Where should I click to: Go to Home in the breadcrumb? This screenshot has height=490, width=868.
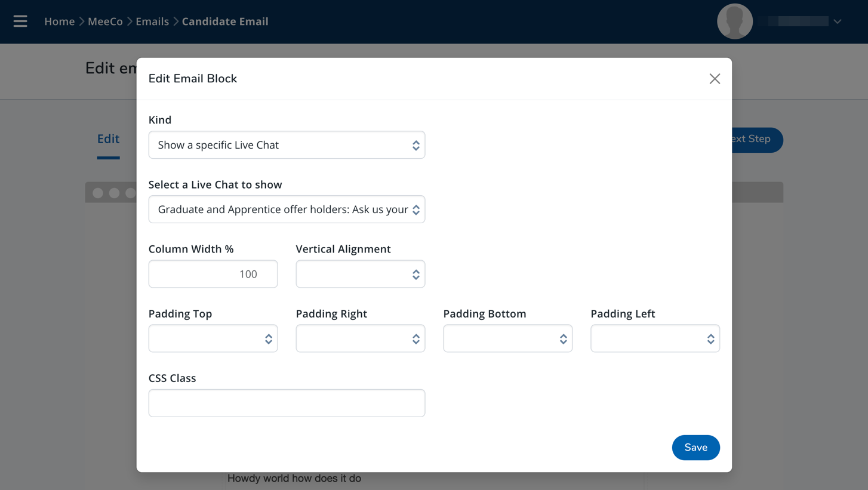[x=59, y=21]
